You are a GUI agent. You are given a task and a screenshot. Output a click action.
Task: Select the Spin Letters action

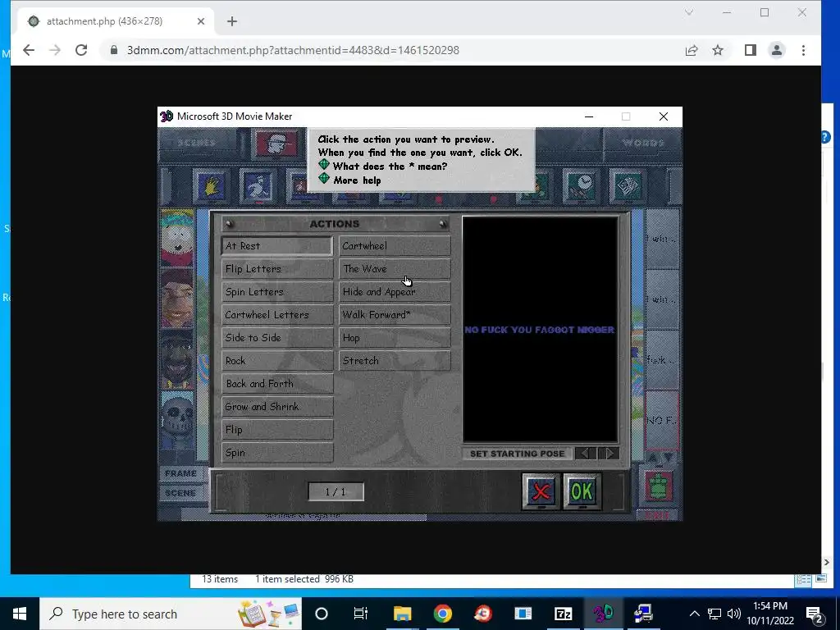click(x=277, y=292)
